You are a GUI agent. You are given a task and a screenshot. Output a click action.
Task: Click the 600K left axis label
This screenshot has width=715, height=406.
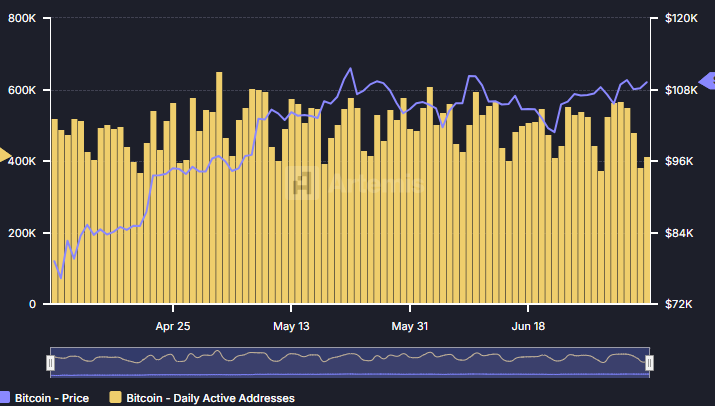22,90
